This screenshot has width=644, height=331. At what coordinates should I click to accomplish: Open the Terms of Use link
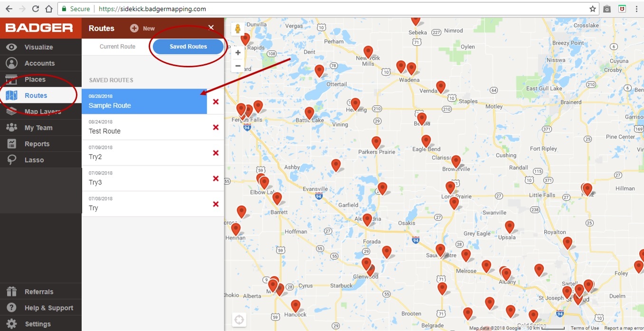[x=585, y=328]
